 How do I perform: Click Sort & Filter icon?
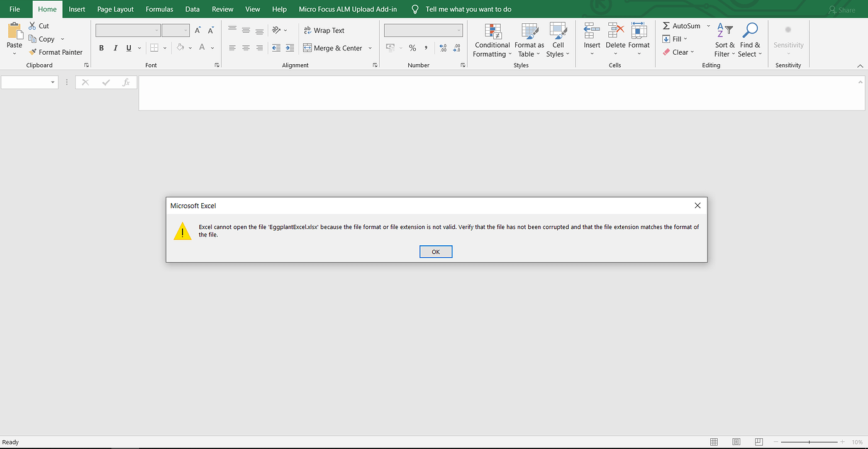point(725,31)
